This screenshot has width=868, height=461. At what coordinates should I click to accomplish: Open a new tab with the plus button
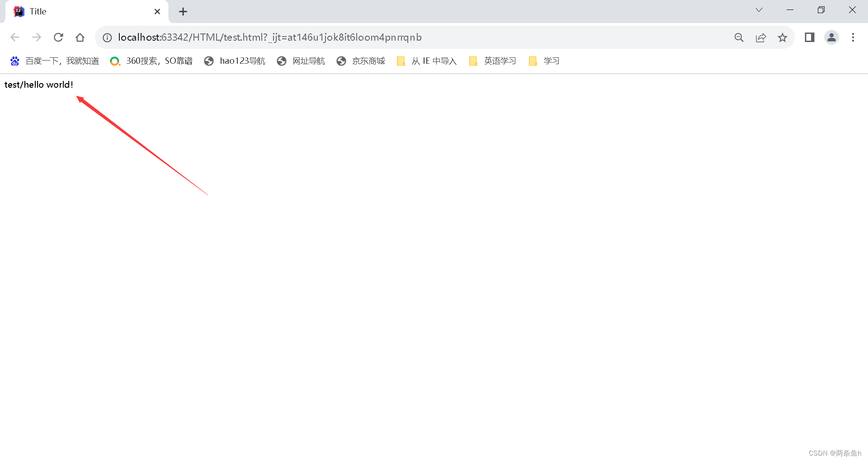(183, 12)
